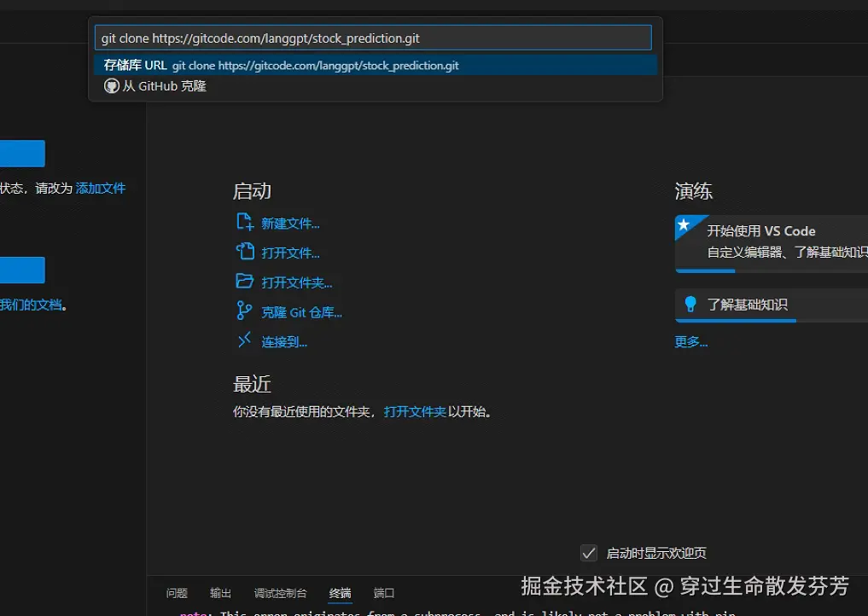The width and height of the screenshot is (868, 616).
Task: Select the 存储库 URL suggestion row
Action: coord(376,66)
